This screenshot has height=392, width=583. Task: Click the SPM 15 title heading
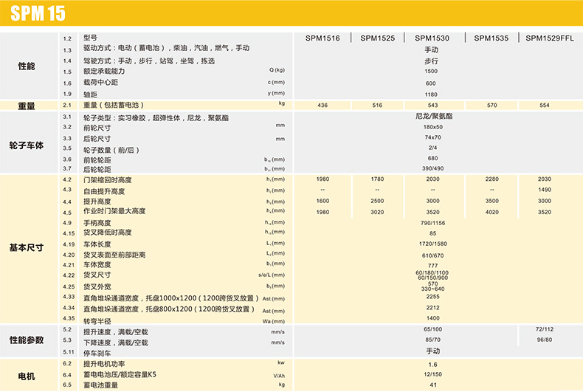coord(38,14)
